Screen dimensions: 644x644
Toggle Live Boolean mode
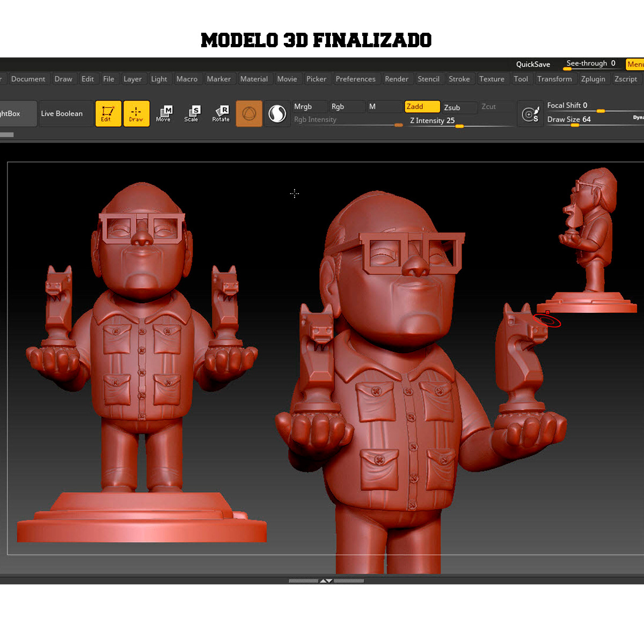[62, 113]
